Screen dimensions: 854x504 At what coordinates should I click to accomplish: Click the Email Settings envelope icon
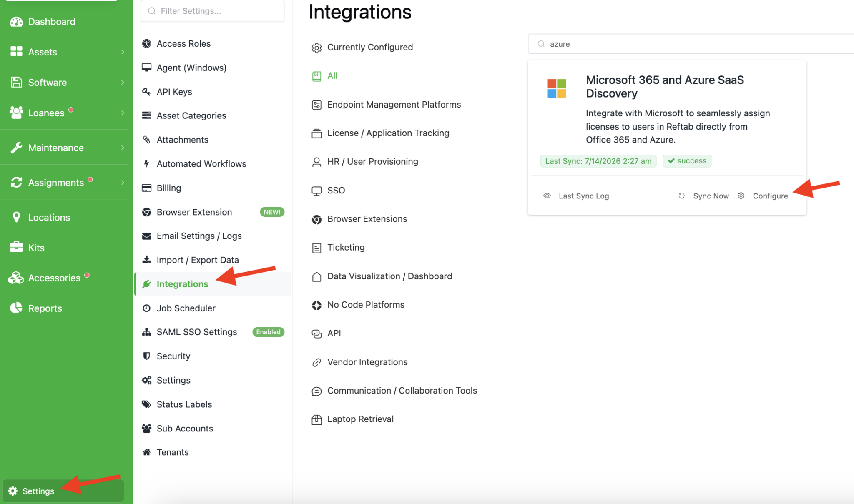pos(146,236)
